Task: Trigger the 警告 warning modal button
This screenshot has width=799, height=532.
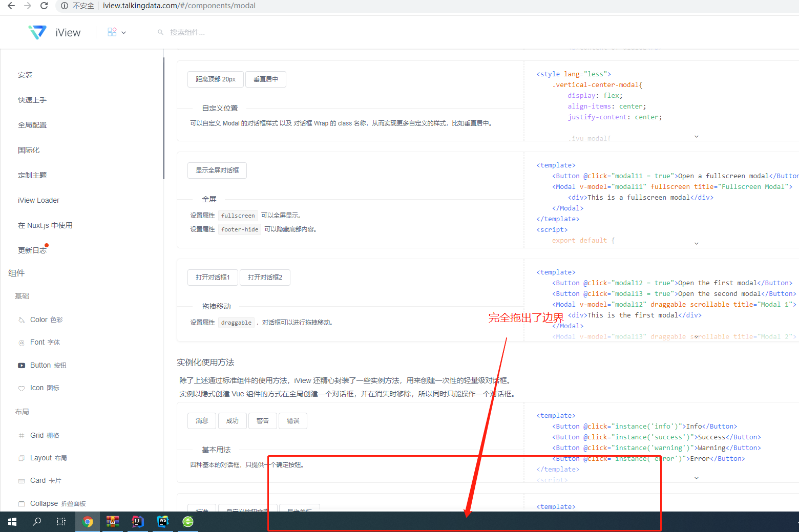Action: pos(262,420)
